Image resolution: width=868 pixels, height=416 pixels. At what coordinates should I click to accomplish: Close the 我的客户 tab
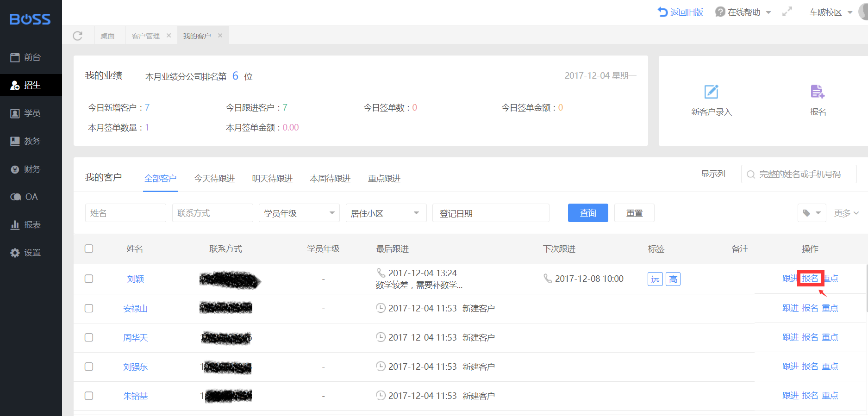coord(220,36)
